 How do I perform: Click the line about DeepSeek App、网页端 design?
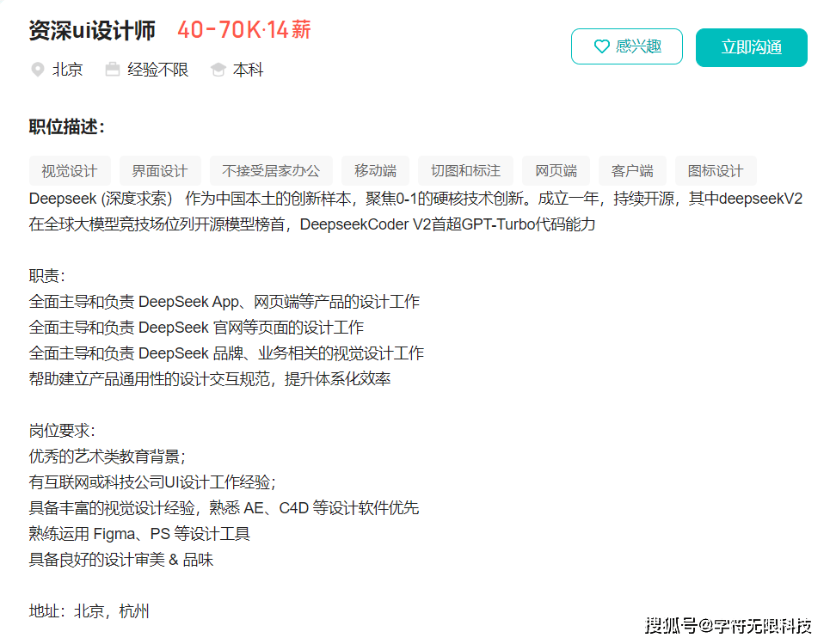tap(224, 302)
